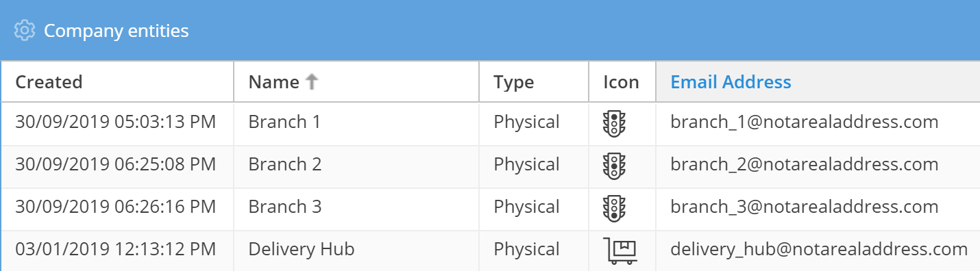Click the delivery cart icon for Delivery Hub
This screenshot has width=980, height=271.
point(620,250)
